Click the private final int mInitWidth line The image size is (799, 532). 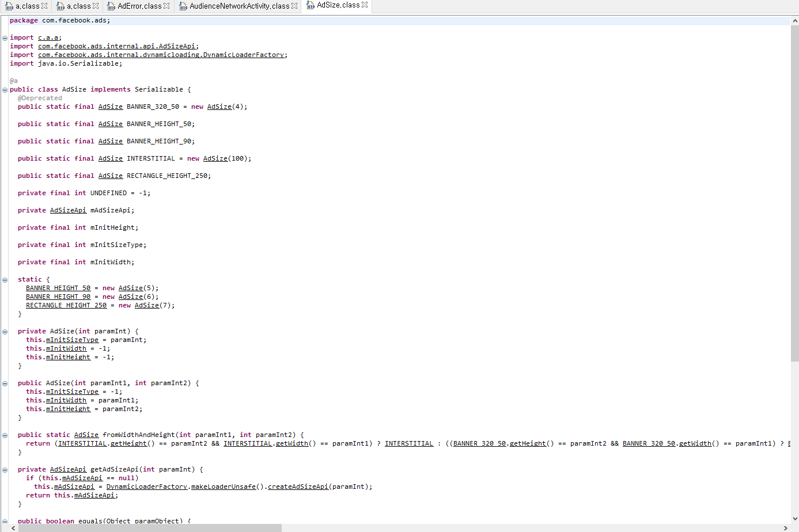pos(76,263)
